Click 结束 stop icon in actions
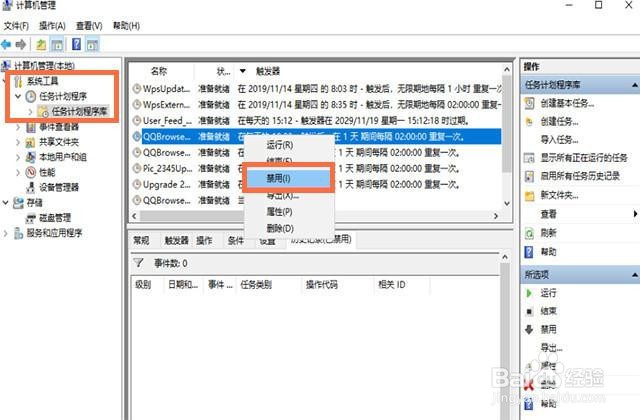Viewport: 640px width, 420px height. 529,311
